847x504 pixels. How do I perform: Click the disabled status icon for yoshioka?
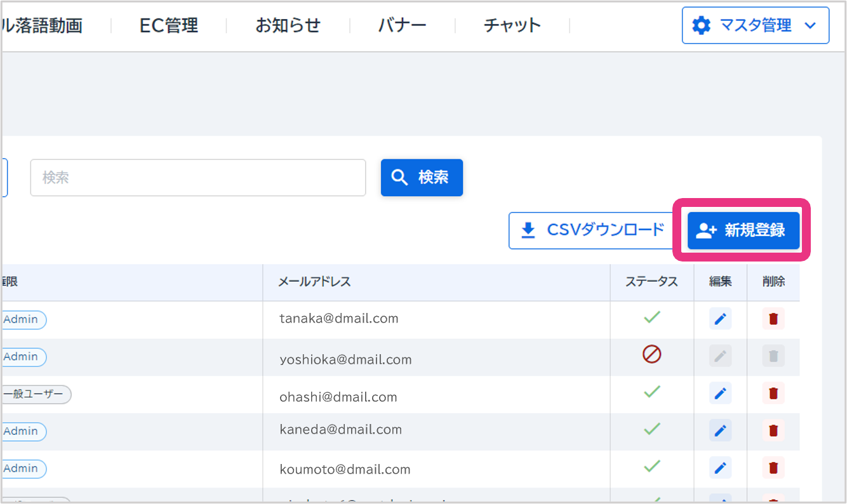click(x=651, y=354)
